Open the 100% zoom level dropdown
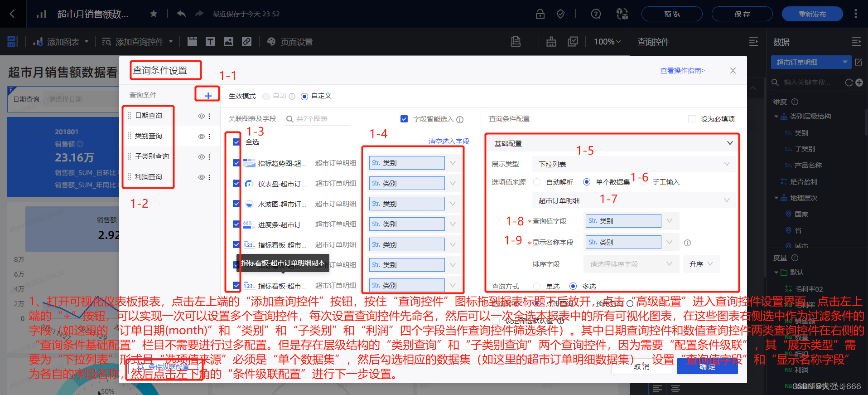This screenshot has width=868, height=395. 607,42
